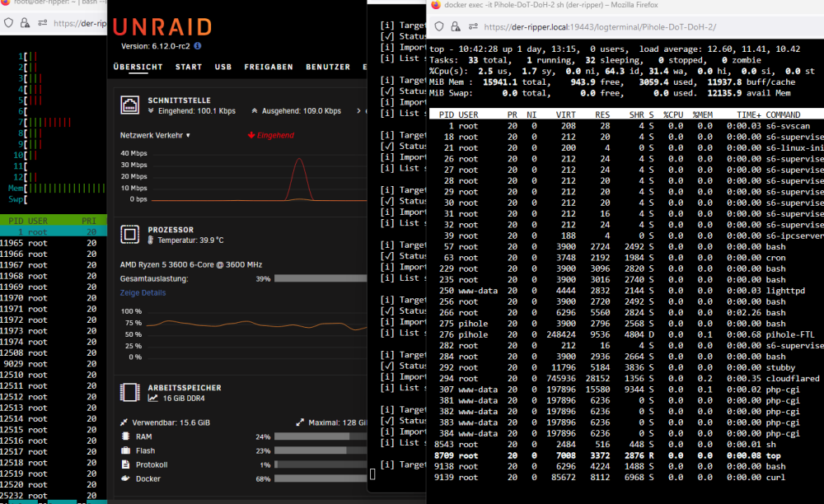824x504 pixels.
Task: Click the shield icon in Pihole logterminal address bar
Action: (x=439, y=26)
